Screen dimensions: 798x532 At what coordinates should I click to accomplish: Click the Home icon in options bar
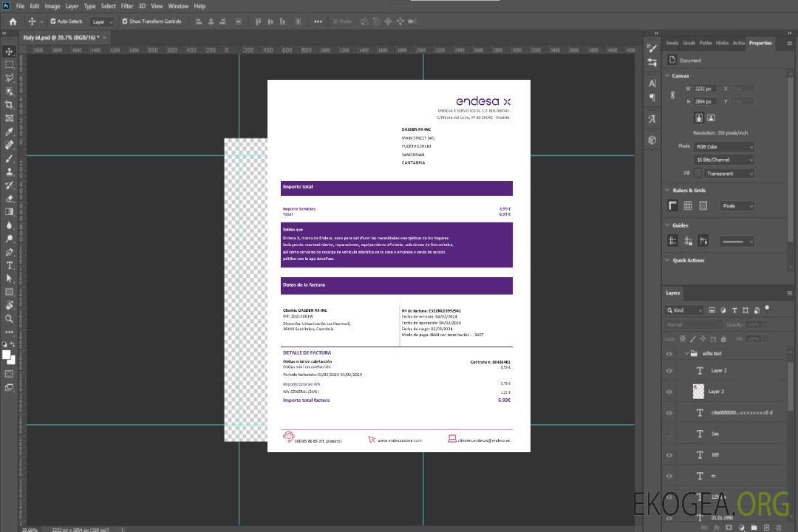click(x=13, y=21)
